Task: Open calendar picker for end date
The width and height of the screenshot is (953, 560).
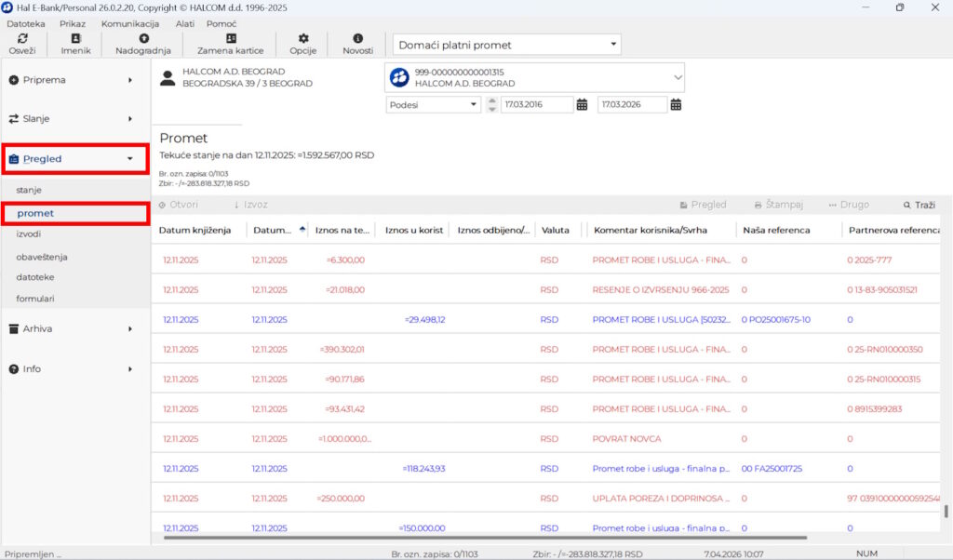Action: (676, 105)
